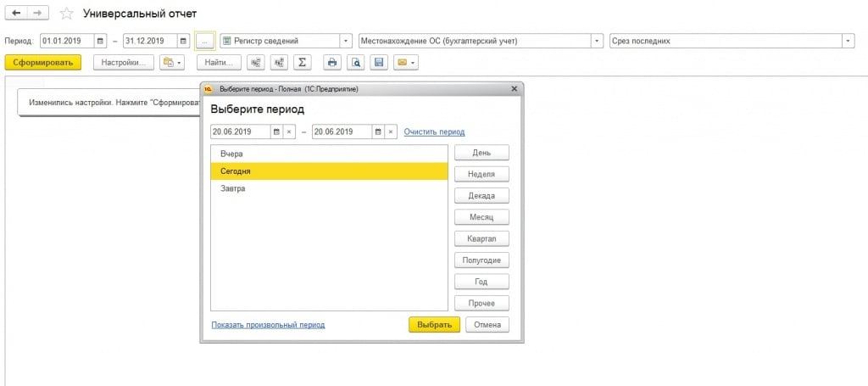Screen dimensions: 868x386
Task: Click the print icon in the toolbar
Action: 332,63
